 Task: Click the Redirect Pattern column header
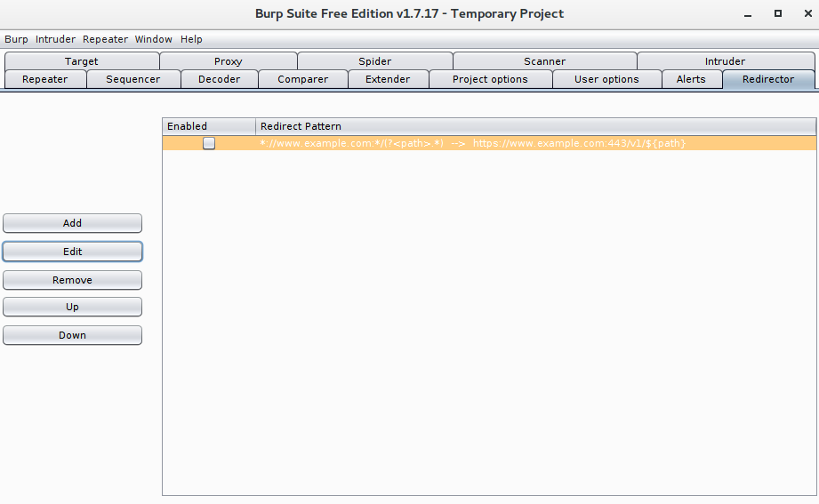tap(536, 126)
